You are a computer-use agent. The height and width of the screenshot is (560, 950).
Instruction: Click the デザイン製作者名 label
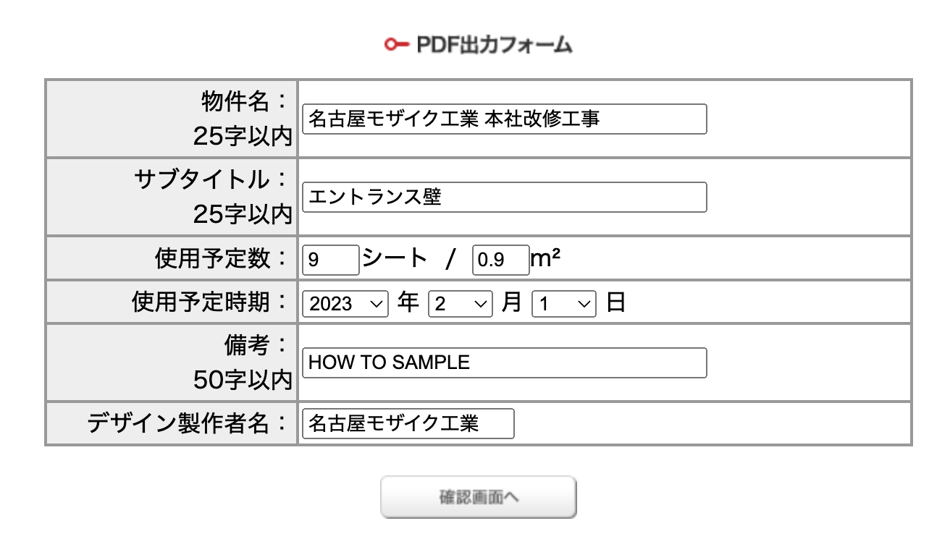(x=190, y=423)
